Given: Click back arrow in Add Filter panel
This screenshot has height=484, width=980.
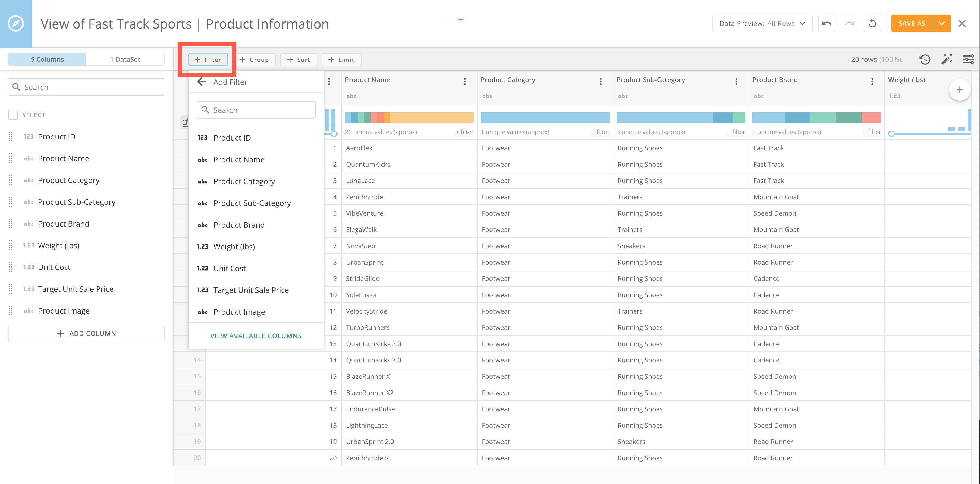Looking at the screenshot, I should point(202,82).
